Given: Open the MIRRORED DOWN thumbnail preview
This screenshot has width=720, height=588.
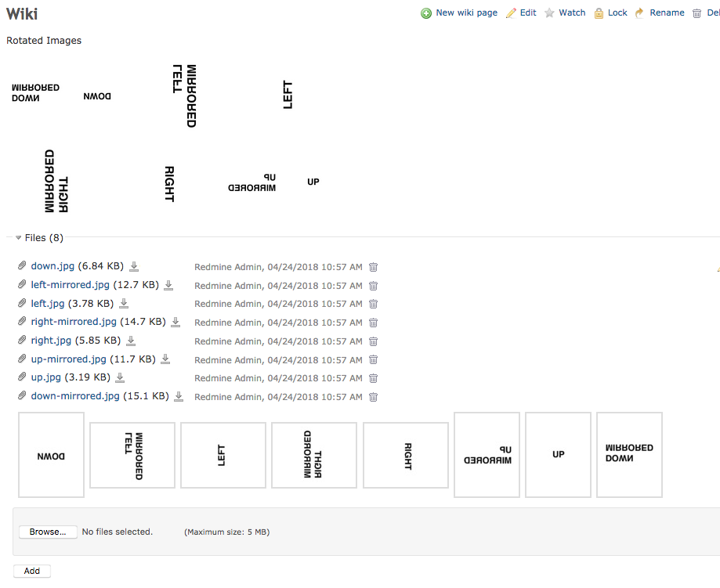Looking at the screenshot, I should 630,455.
